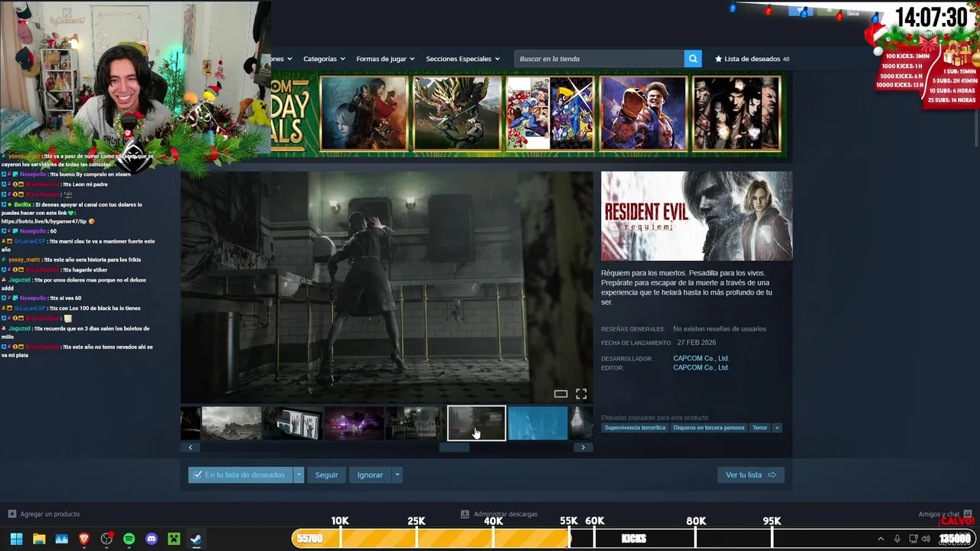Open the Categorías menu
Viewport: 980px width, 551px height.
324,59
